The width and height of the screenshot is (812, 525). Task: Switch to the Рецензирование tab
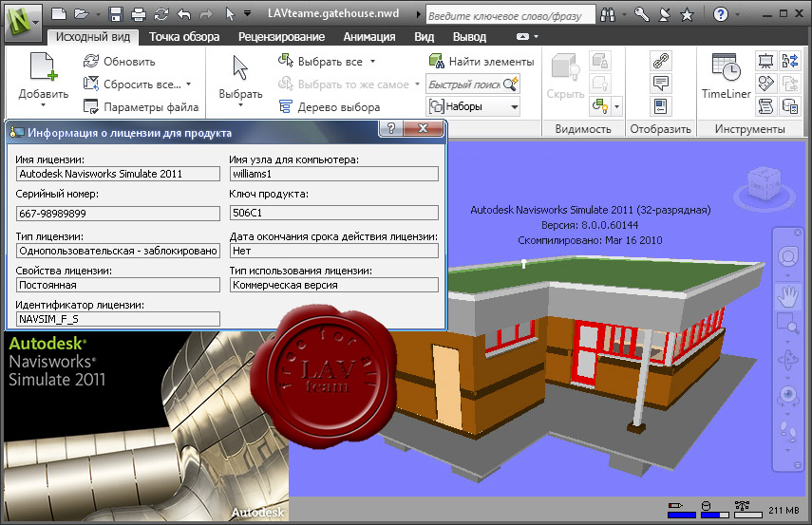(x=281, y=37)
